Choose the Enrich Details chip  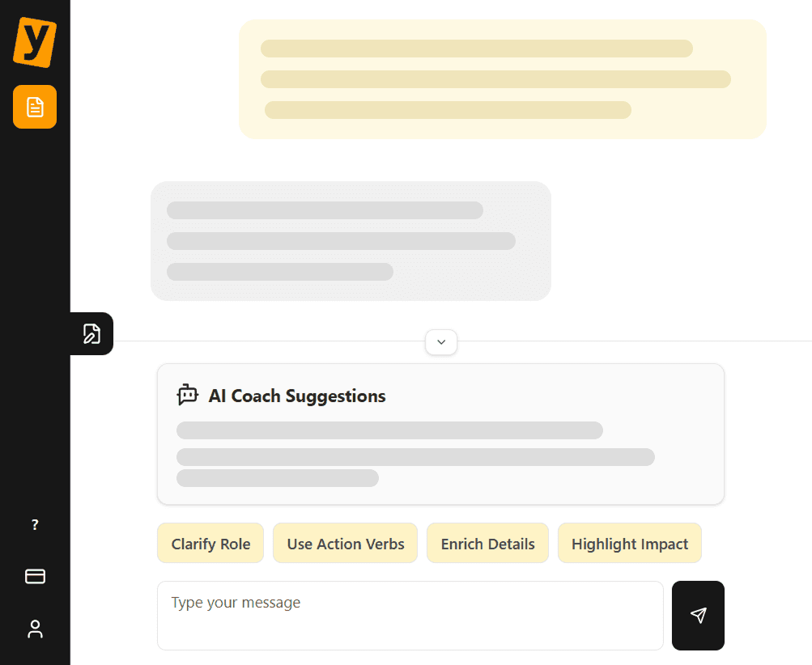tap(487, 544)
